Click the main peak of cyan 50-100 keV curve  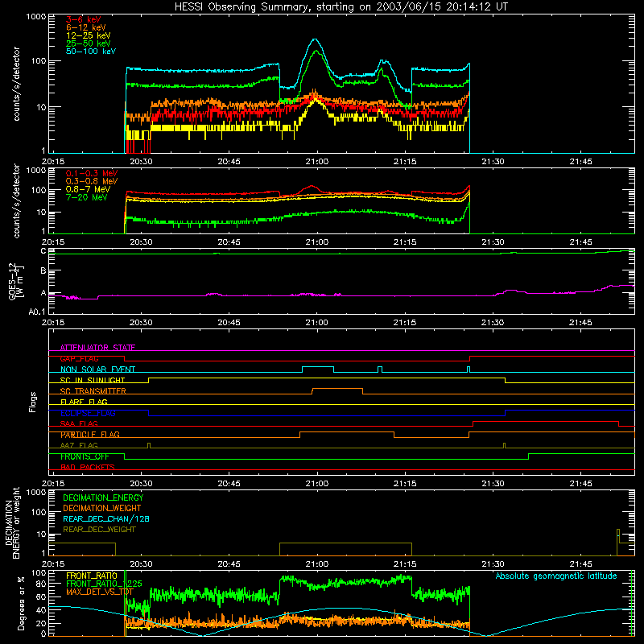point(316,39)
